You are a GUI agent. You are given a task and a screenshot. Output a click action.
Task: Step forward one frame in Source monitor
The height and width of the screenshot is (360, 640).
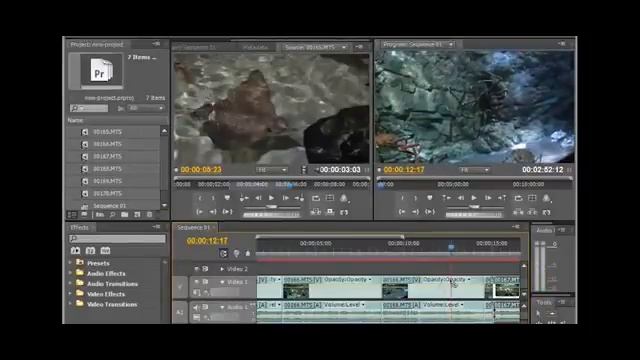click(286, 198)
